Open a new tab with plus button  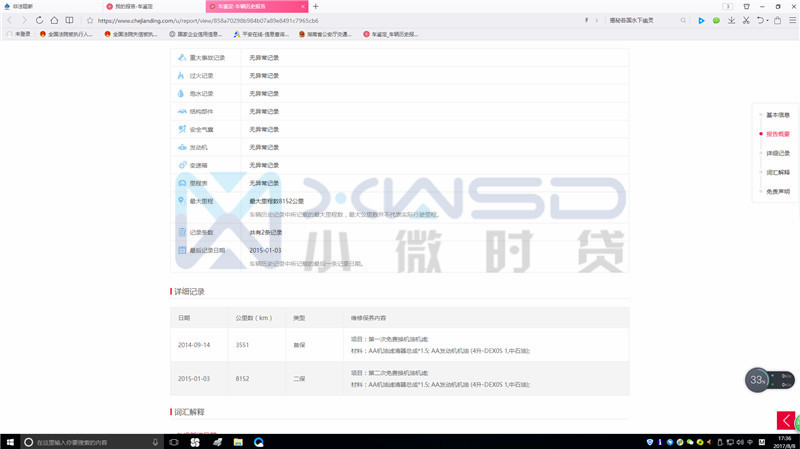tap(316, 6)
